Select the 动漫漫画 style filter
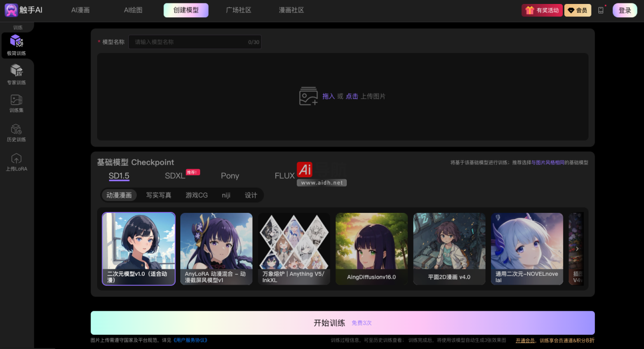 click(x=119, y=195)
